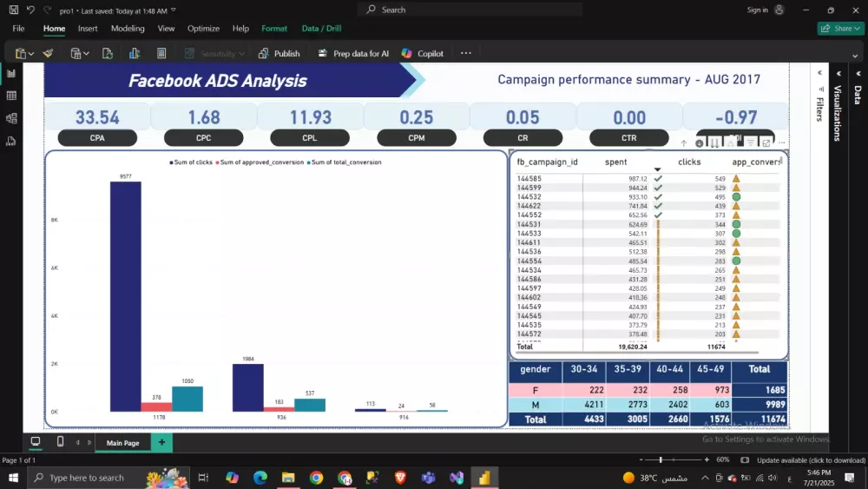This screenshot has width=868, height=489.
Task: Switch to the Insert ribbon tab
Action: 88,29
